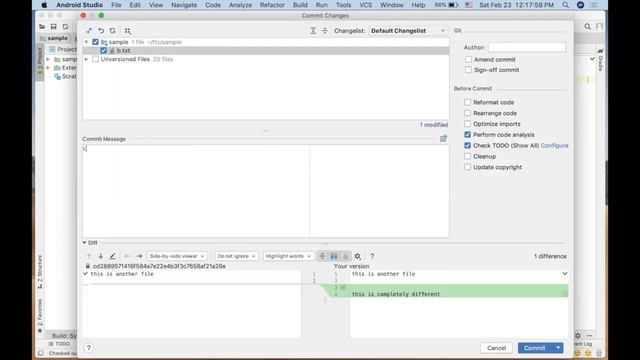Click the Expand All icon above changes tree
Image resolution: width=640 pixels, height=360 pixels.
313,31
